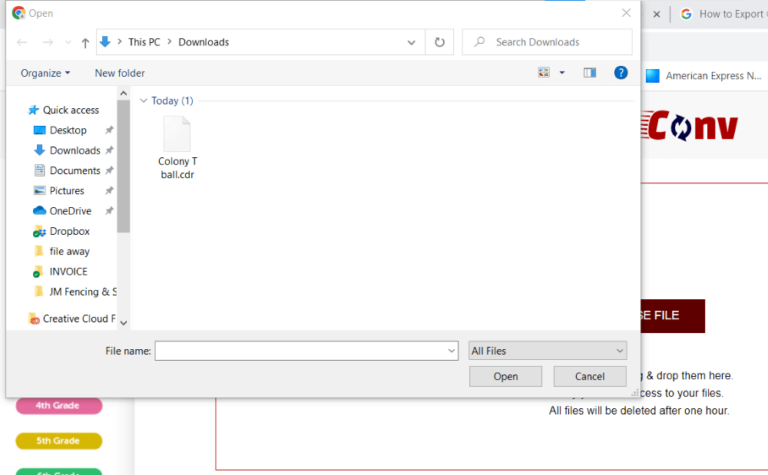Screen dimensions: 768x475
Task: Open the File name history dropdown arrow
Action: click(451, 351)
